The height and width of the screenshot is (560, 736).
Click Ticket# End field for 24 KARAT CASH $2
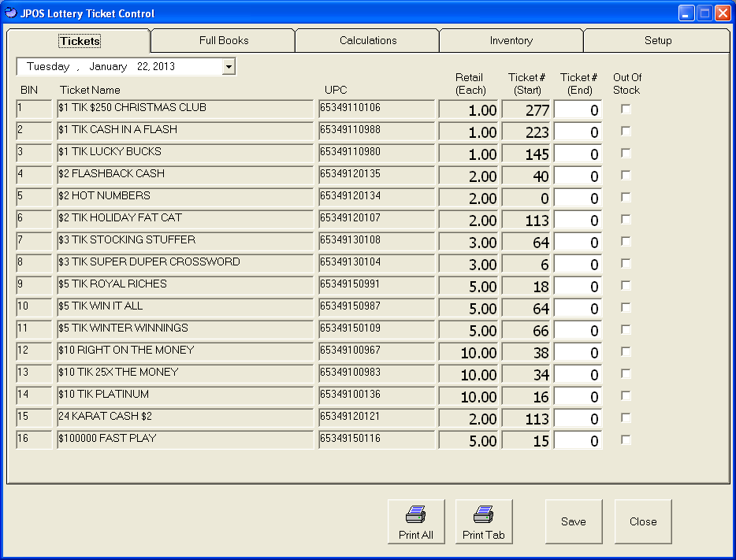pyautogui.click(x=579, y=417)
